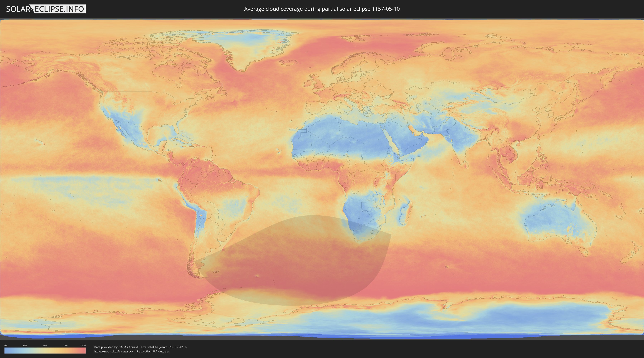The image size is (644, 358).
Task: Click the 50% label on the legend
Action: (45, 345)
